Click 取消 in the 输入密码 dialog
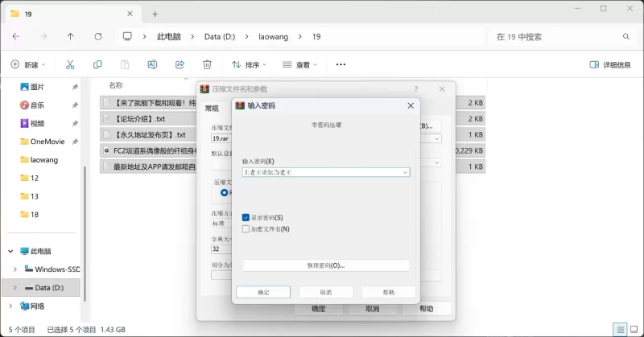Viewport: 644px width, 337px height. (x=325, y=292)
